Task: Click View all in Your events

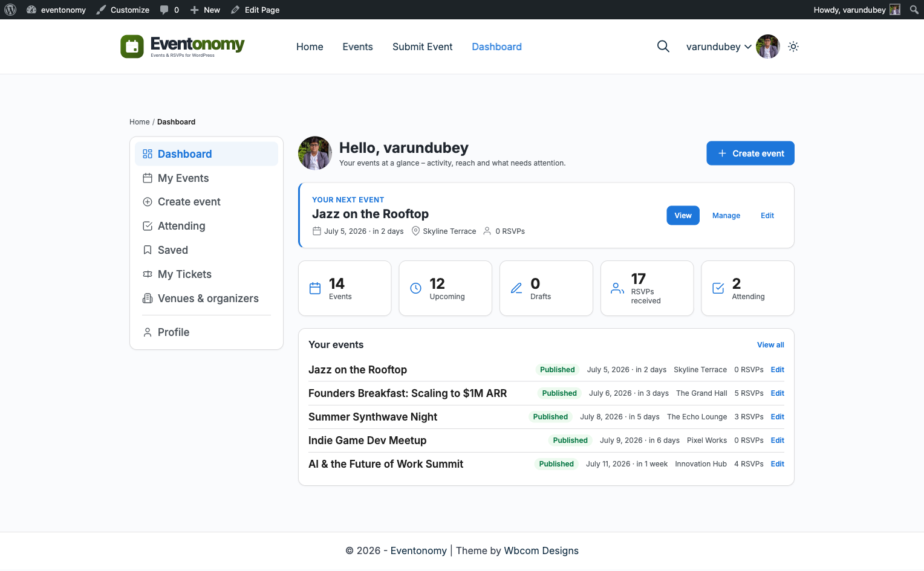Action: coord(770,345)
